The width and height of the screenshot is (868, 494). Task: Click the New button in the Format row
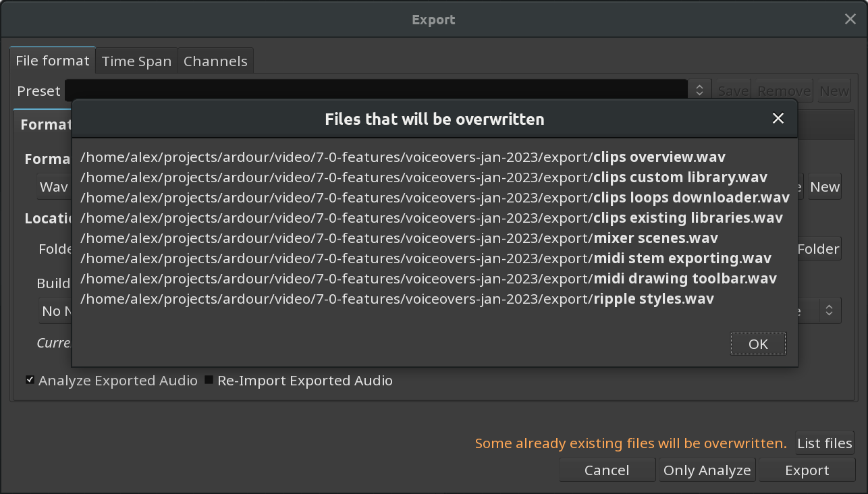click(x=825, y=187)
